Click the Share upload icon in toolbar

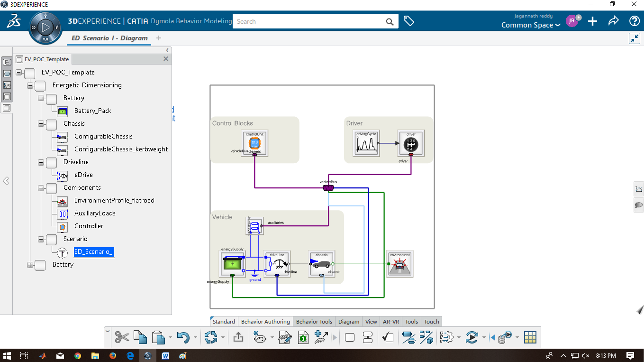point(238,337)
